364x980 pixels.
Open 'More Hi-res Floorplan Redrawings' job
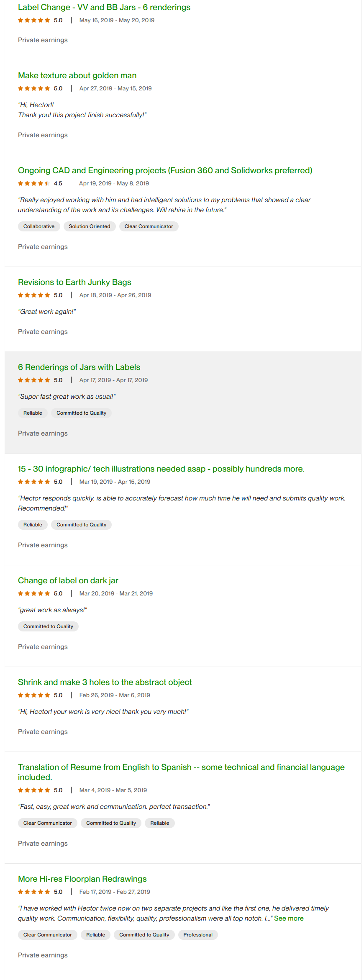82,879
